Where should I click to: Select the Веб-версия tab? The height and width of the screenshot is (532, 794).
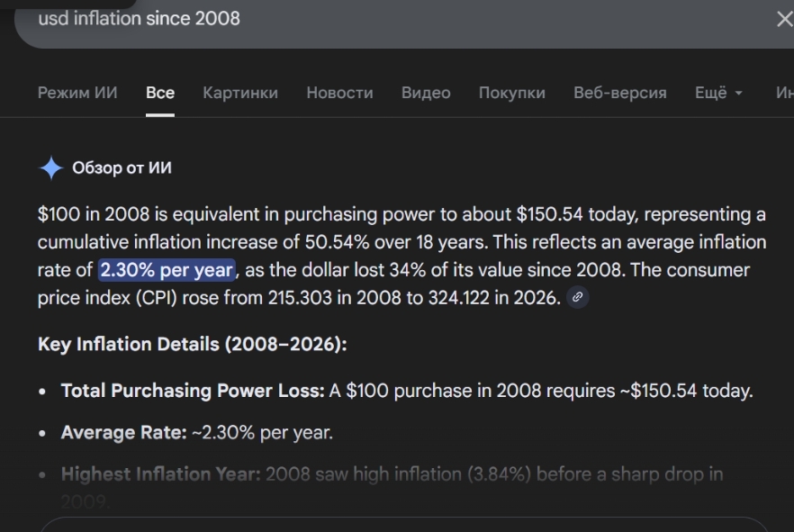620,93
